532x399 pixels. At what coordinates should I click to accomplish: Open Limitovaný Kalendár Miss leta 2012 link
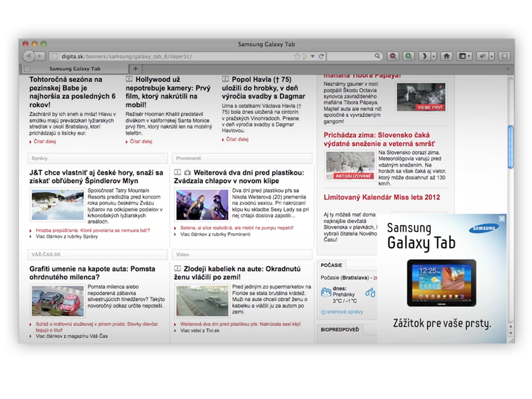pos(382,197)
